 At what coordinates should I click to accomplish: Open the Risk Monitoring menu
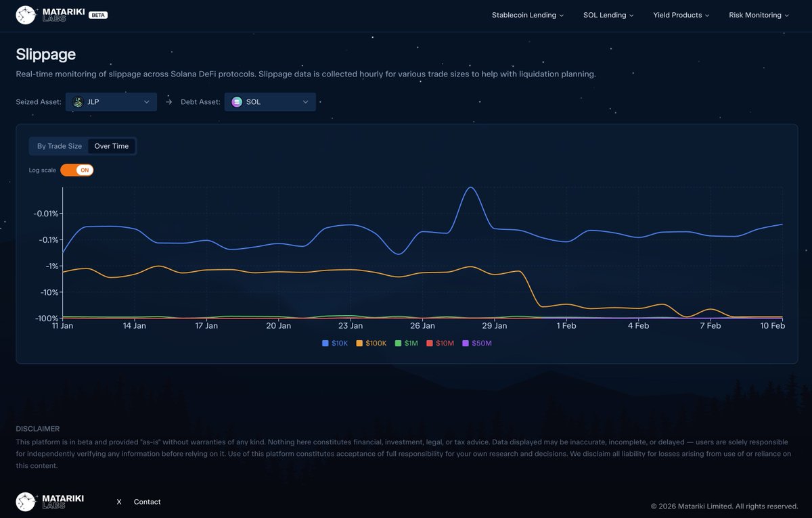click(759, 15)
